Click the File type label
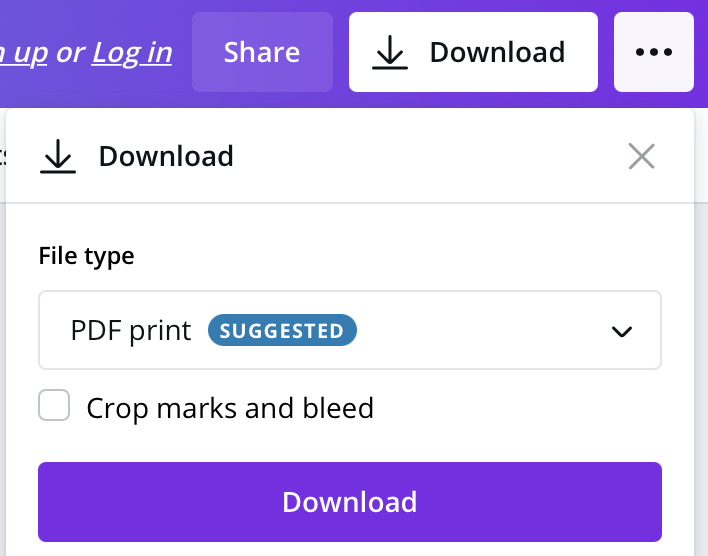The width and height of the screenshot is (708, 556). click(x=86, y=255)
